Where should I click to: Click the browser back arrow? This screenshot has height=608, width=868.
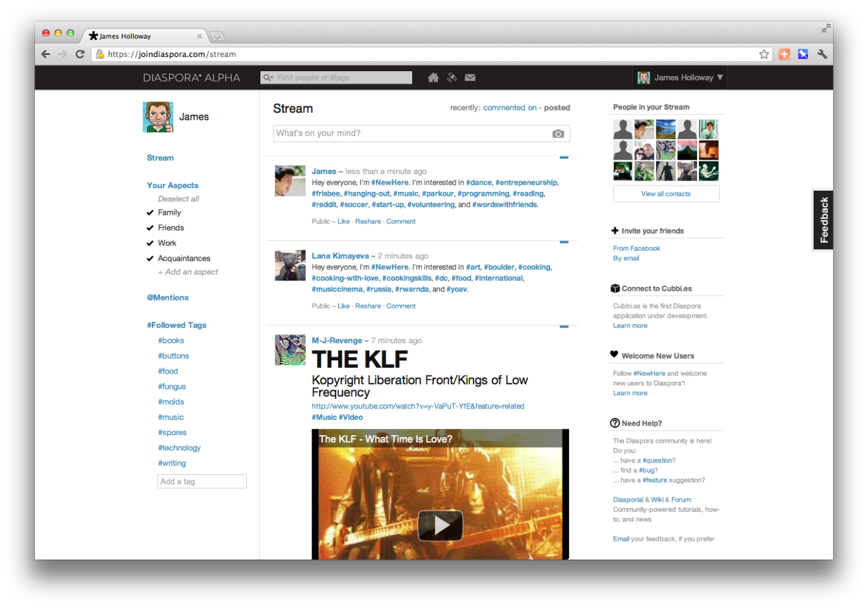point(46,54)
